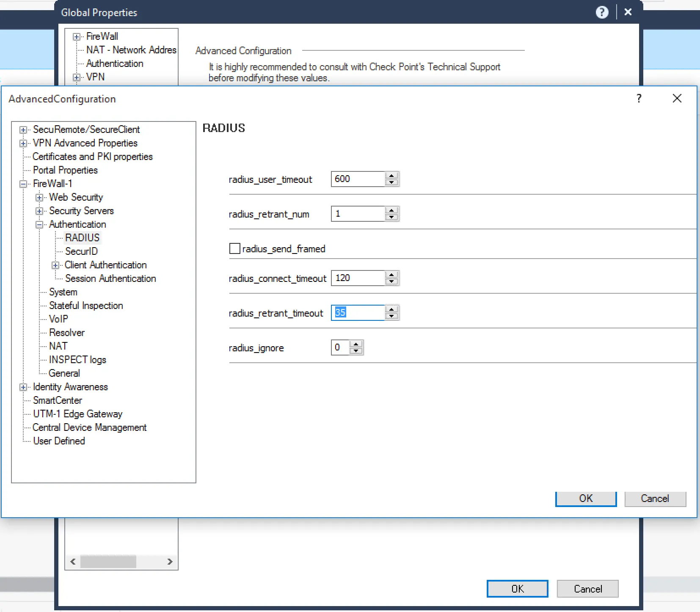Decrease the radius_ignore value
This screenshot has height=612, width=700.
click(357, 350)
